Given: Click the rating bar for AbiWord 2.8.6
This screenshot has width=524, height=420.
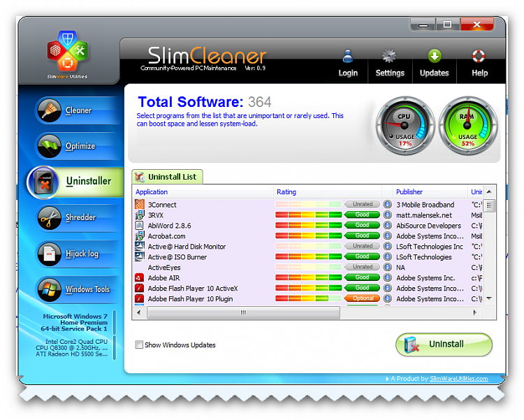Looking at the screenshot, I should tap(308, 225).
